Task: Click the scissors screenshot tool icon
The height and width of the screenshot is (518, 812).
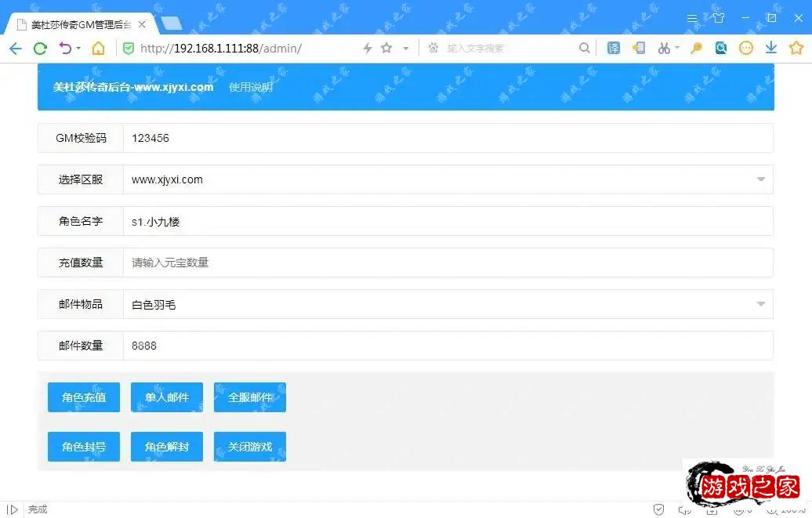Action: [664, 49]
